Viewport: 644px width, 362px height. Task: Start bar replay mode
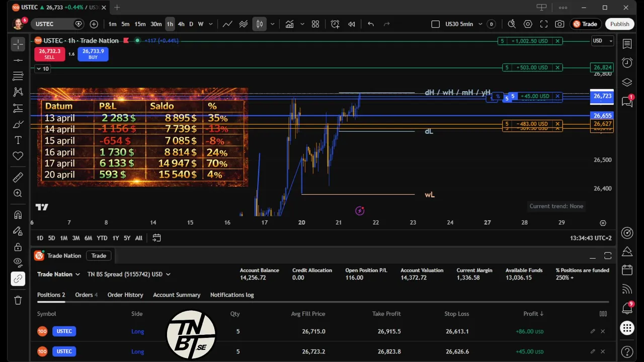point(352,24)
